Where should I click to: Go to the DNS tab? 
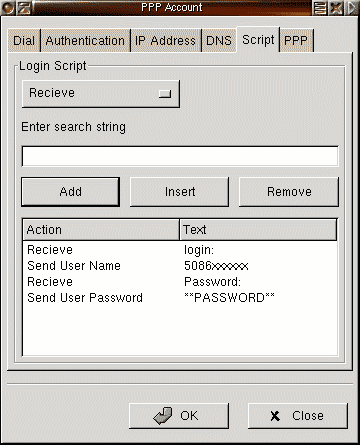219,41
